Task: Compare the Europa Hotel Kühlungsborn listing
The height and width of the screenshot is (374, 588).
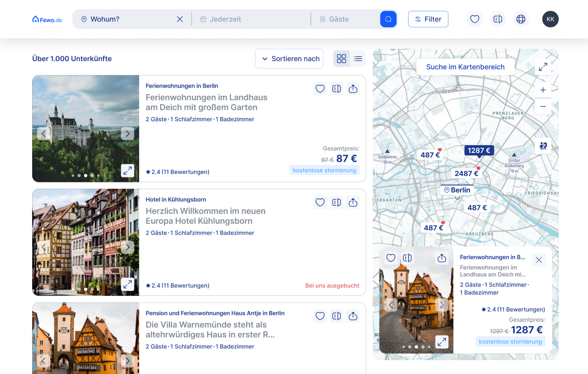Action: 336,202
